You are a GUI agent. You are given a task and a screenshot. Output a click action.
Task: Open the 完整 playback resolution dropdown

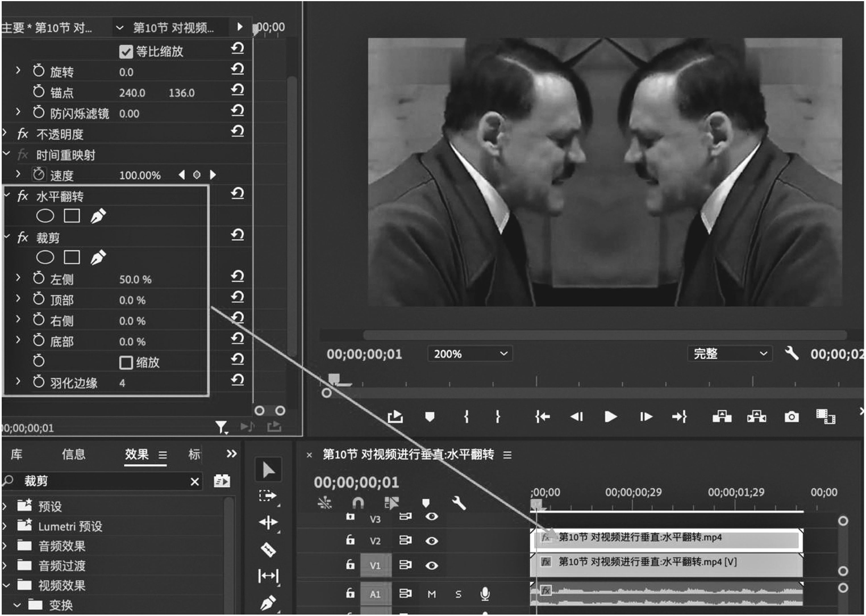(730, 353)
